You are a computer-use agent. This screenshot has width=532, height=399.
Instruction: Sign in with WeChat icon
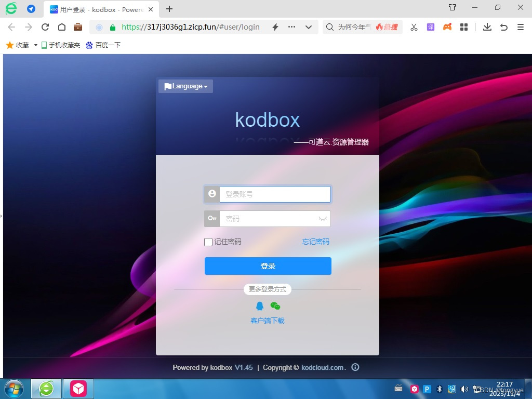point(275,306)
